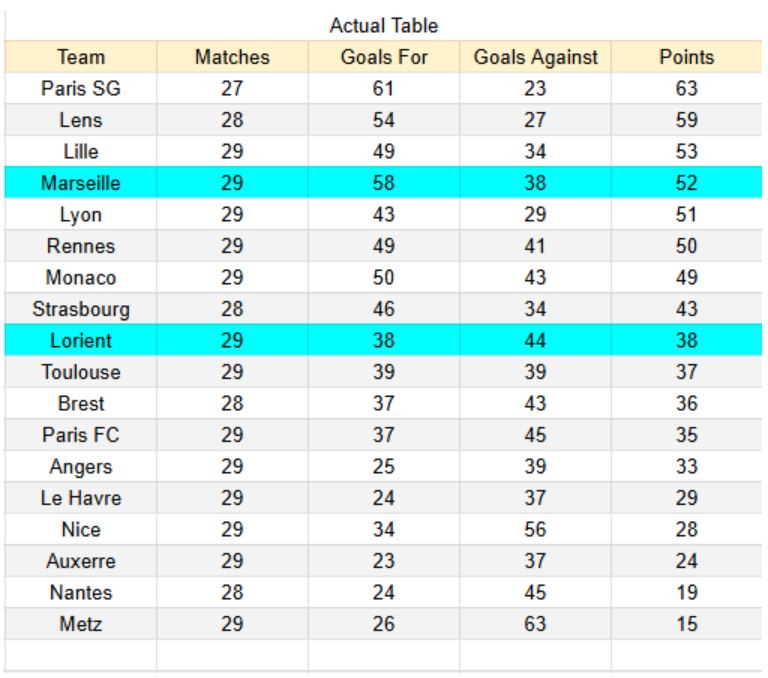Click the 'Metz' team cell
The height and width of the screenshot is (678, 768).
click(81, 625)
